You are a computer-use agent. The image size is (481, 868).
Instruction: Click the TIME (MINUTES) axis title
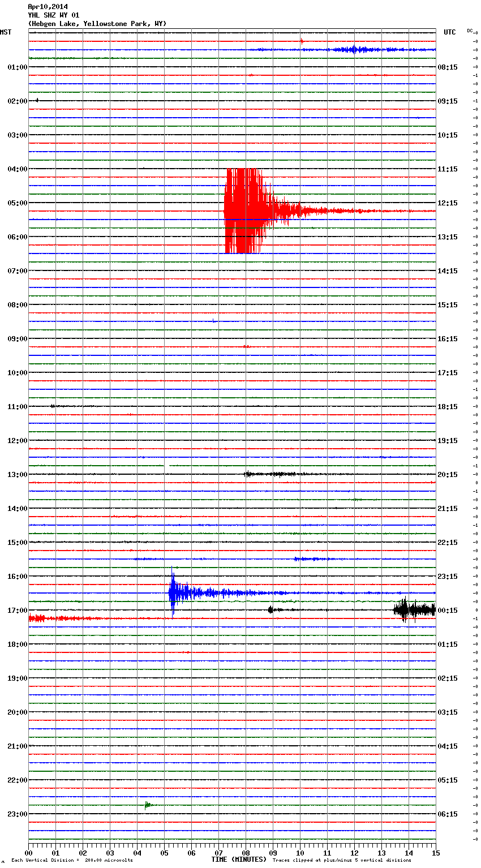click(x=239, y=860)
